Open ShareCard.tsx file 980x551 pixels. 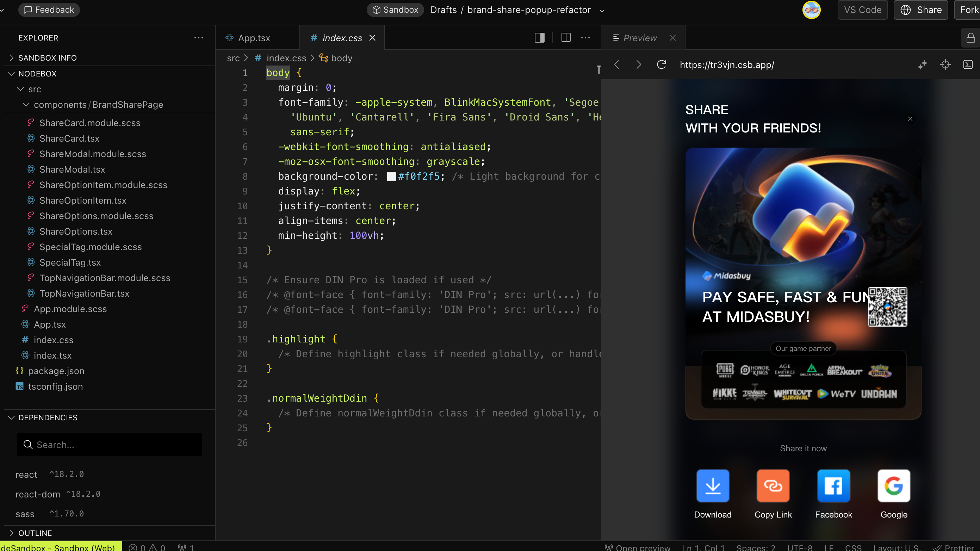[69, 138]
